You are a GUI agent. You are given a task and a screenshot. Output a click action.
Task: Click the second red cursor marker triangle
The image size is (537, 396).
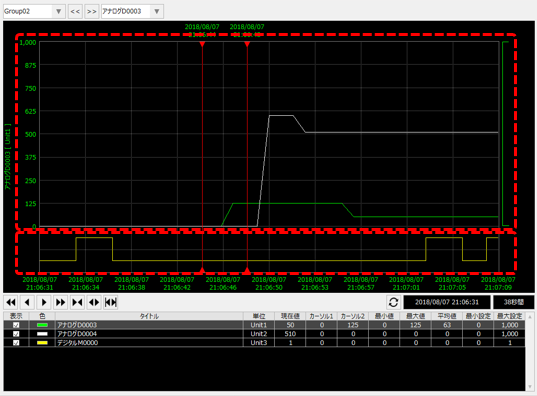coord(247,44)
